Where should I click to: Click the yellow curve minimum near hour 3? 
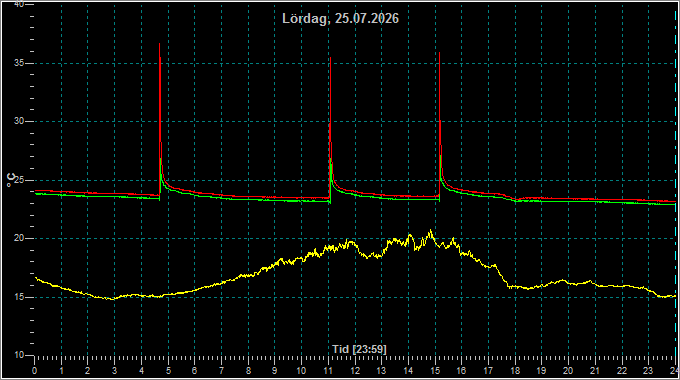pos(114,299)
